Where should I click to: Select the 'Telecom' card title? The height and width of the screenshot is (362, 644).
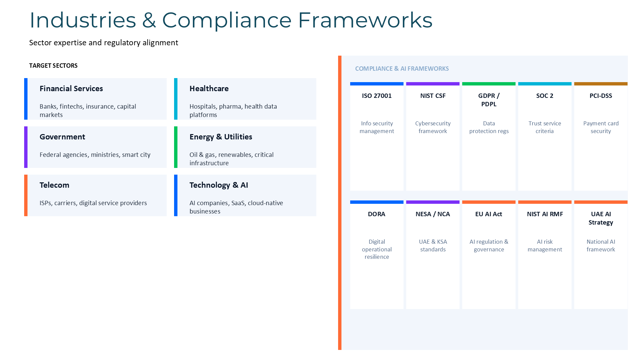(54, 185)
